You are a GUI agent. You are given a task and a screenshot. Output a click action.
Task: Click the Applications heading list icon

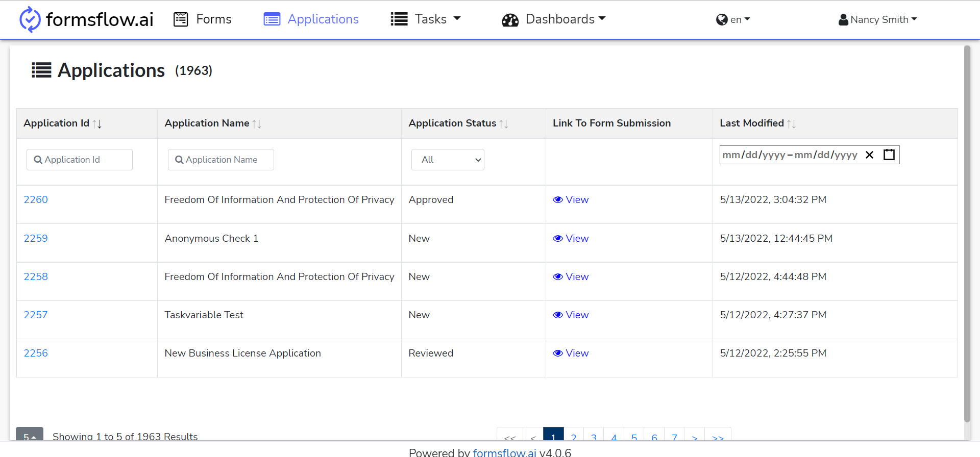[x=41, y=70]
